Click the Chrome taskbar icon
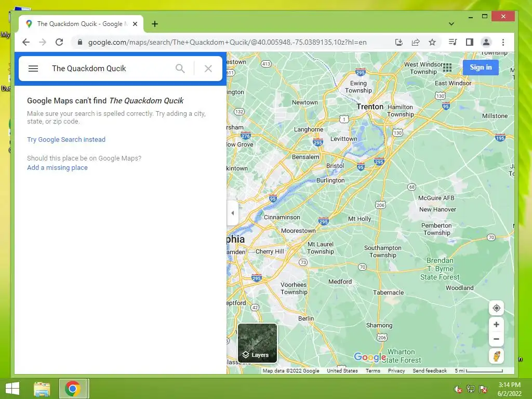 point(73,389)
